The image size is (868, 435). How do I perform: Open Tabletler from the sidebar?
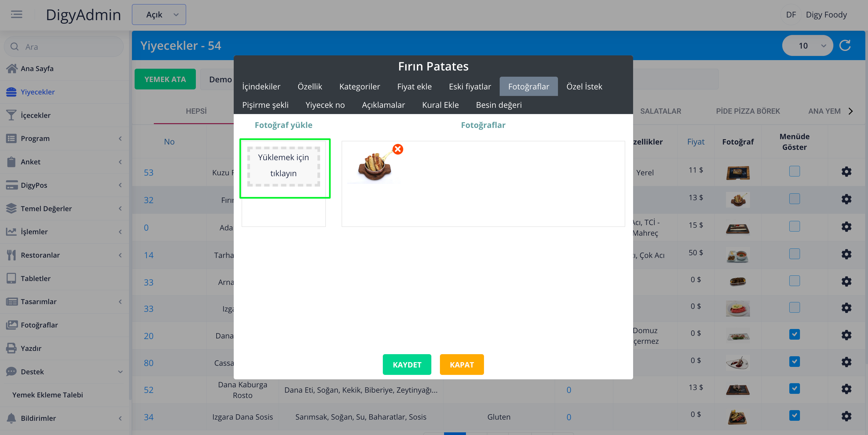(x=36, y=278)
